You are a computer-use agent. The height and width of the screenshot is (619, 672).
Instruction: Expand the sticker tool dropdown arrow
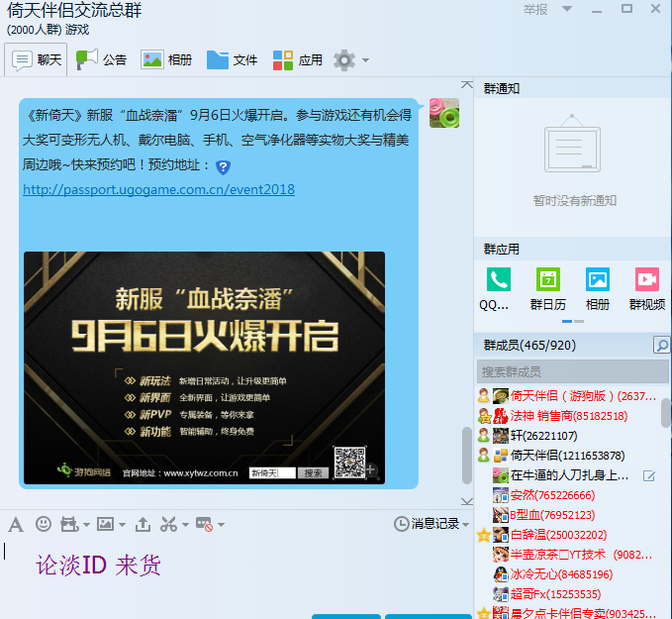pyautogui.click(x=86, y=525)
